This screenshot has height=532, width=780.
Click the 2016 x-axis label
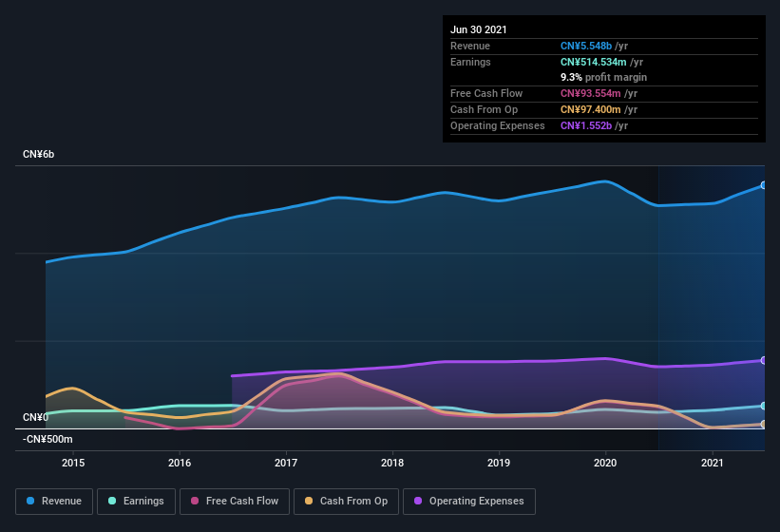pyautogui.click(x=180, y=463)
